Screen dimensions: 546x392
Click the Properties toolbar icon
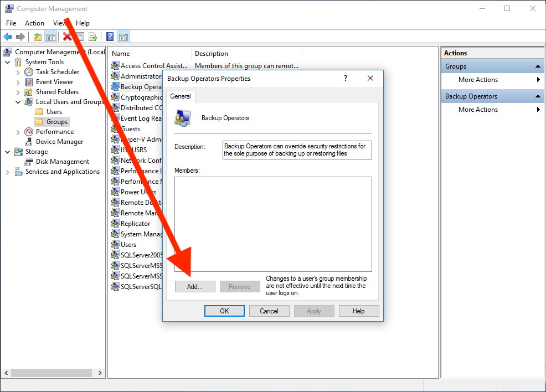click(80, 37)
